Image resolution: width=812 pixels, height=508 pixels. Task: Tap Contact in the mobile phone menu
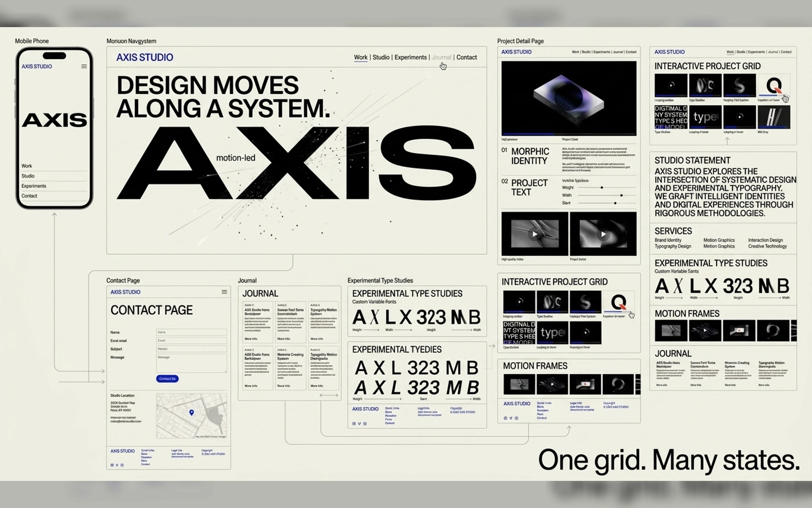(x=29, y=196)
